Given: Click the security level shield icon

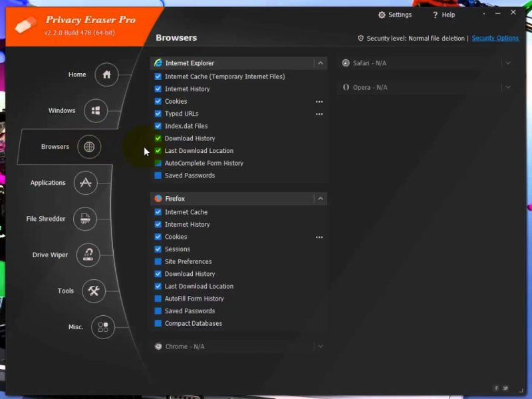Looking at the screenshot, I should point(360,39).
